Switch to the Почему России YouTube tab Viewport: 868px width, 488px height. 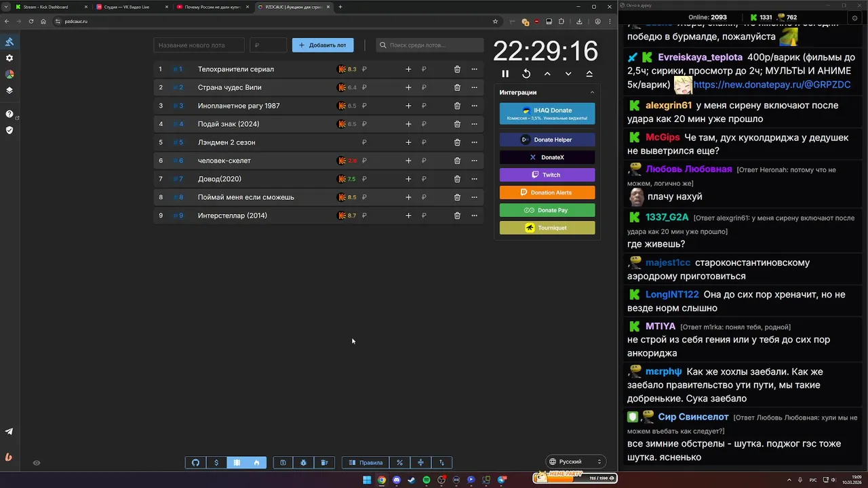point(212,7)
